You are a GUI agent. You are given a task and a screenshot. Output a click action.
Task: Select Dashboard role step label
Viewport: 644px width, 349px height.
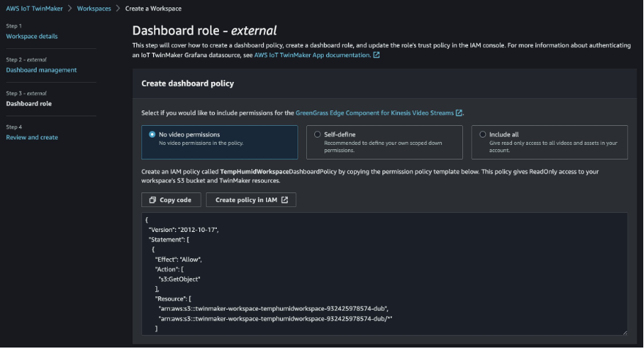coord(29,103)
